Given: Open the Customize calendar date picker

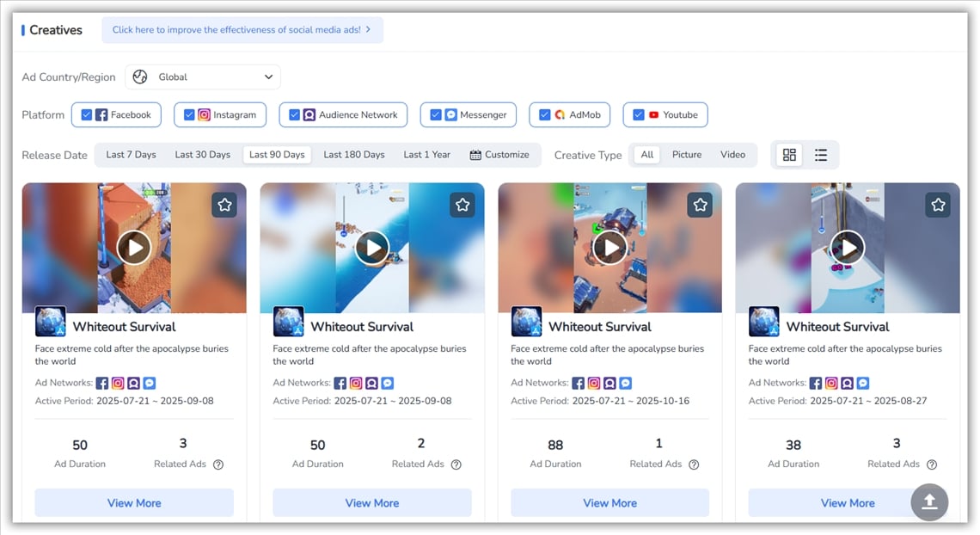Looking at the screenshot, I should [499, 155].
